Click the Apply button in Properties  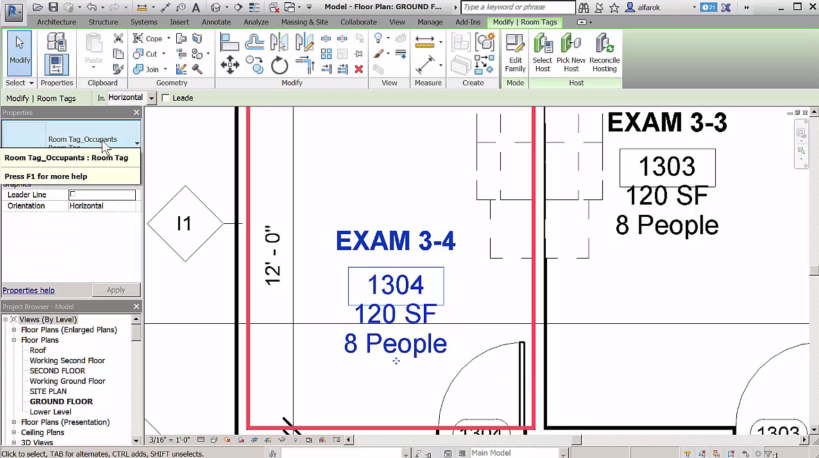click(x=116, y=290)
